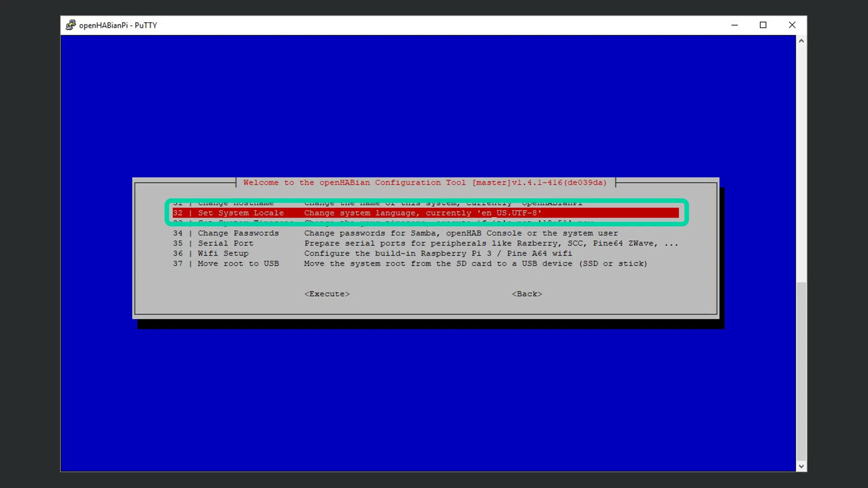Click the scrollbar up arrow
The width and height of the screenshot is (868, 488).
pyautogui.click(x=801, y=41)
